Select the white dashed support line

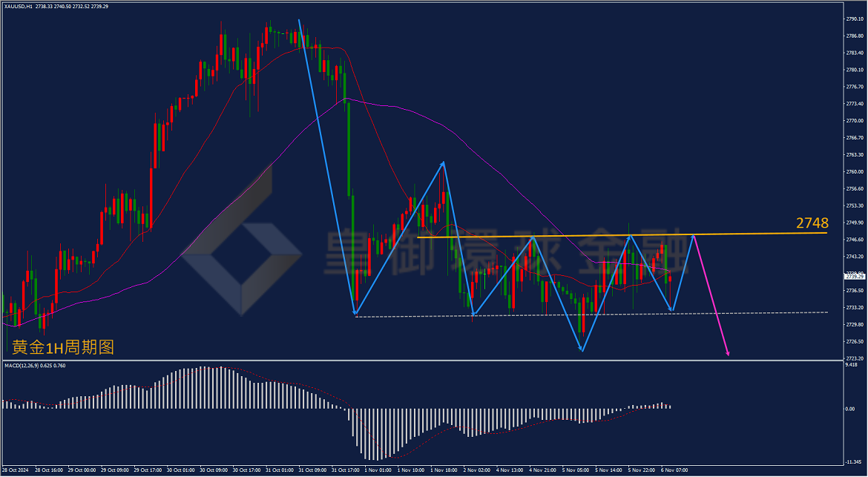click(591, 315)
